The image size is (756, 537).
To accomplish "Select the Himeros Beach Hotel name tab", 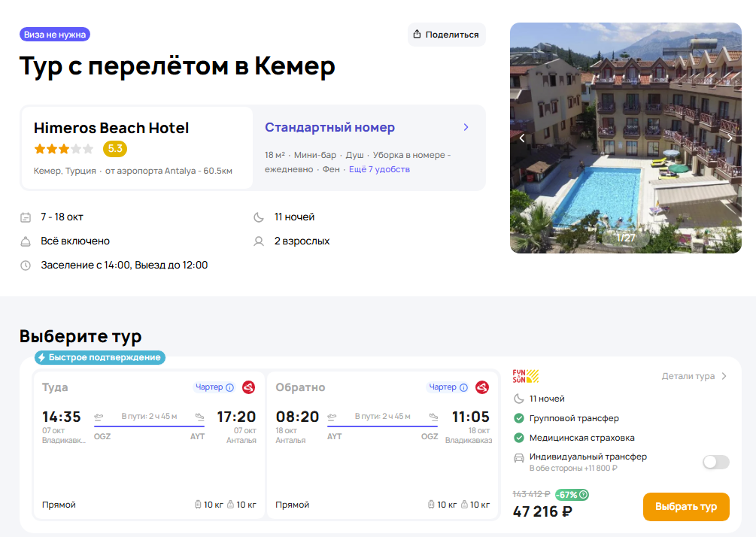I will (111, 128).
